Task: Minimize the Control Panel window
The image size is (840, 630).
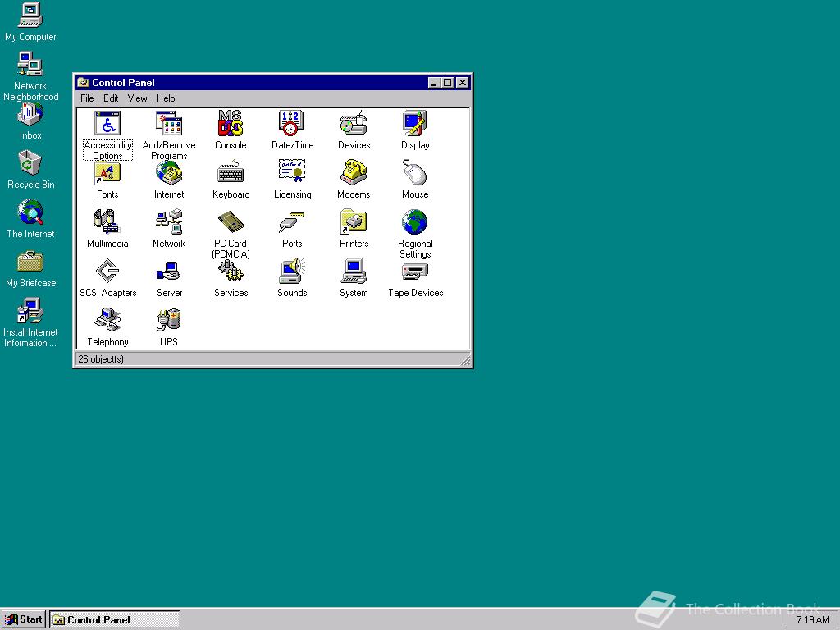Action: 434,83
